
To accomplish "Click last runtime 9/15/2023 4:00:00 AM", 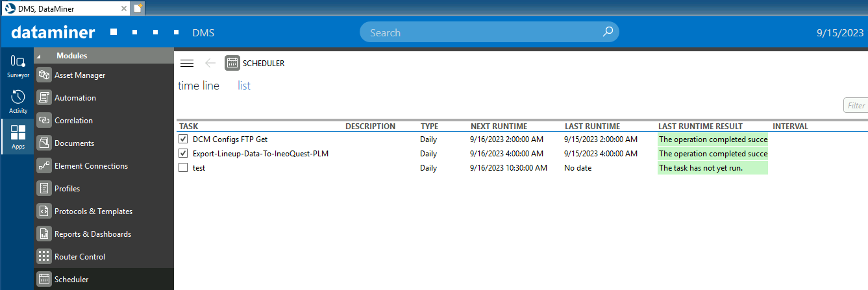I will point(601,154).
